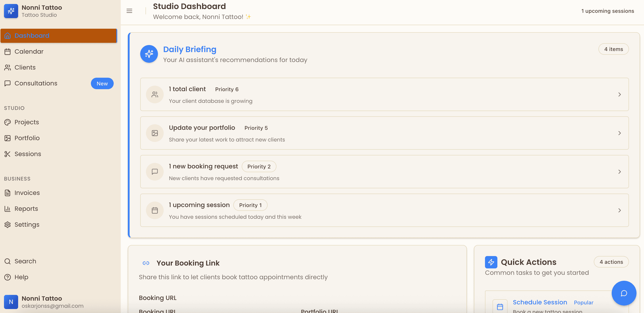Expand the 1 total client item chevron

coord(619,94)
